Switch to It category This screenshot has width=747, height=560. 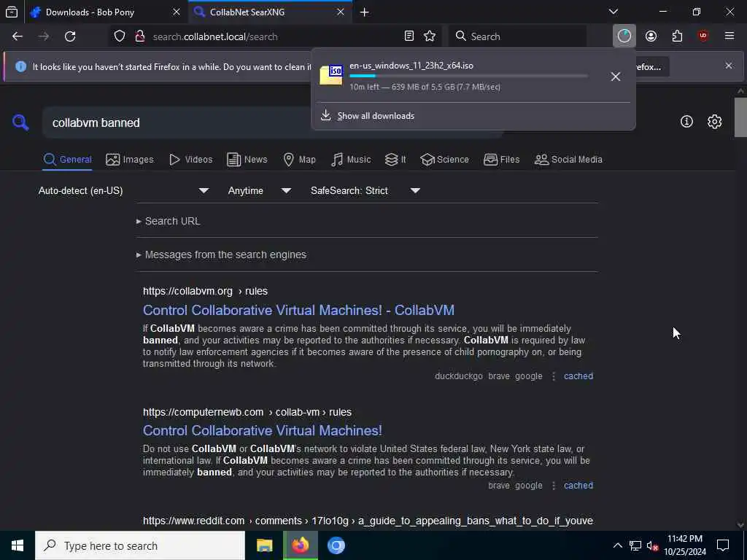pyautogui.click(x=395, y=160)
